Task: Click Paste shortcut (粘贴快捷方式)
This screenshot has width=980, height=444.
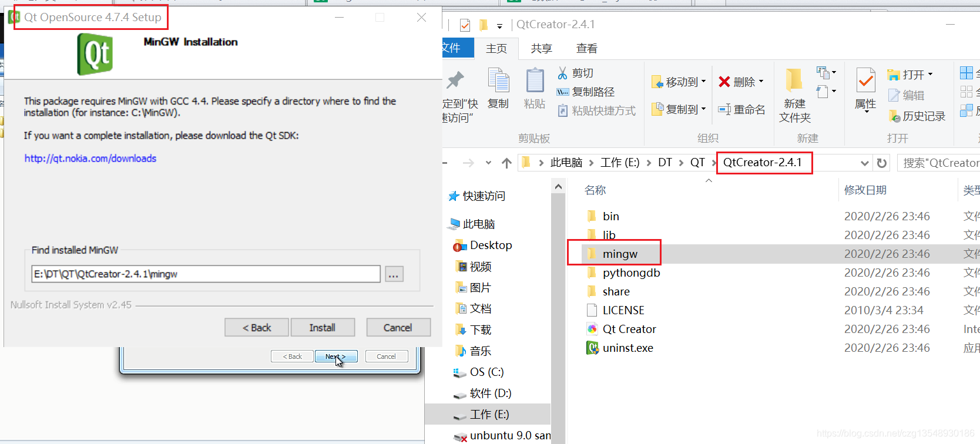Action: 596,110
